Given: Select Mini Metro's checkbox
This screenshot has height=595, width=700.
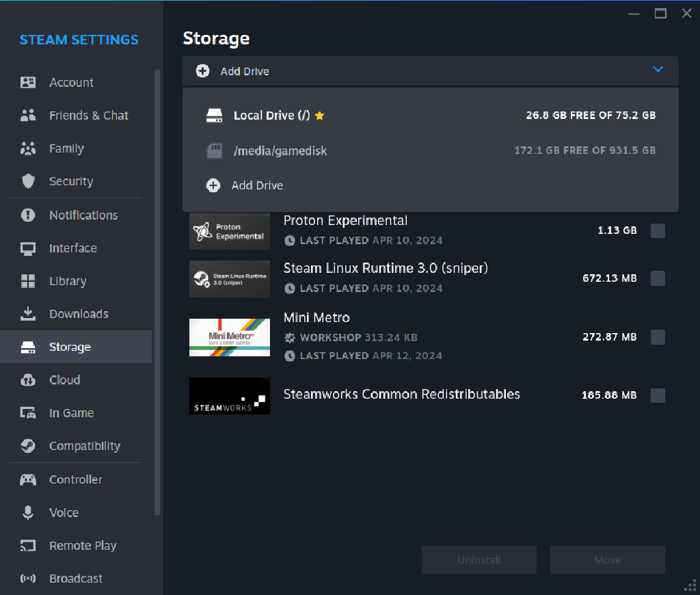Looking at the screenshot, I should click(658, 336).
